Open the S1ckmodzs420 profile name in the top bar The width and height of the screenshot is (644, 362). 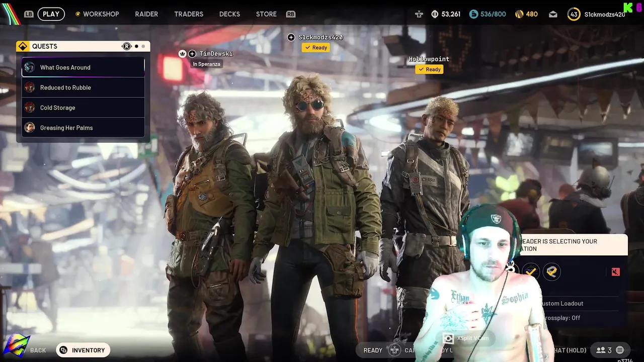[x=604, y=14]
